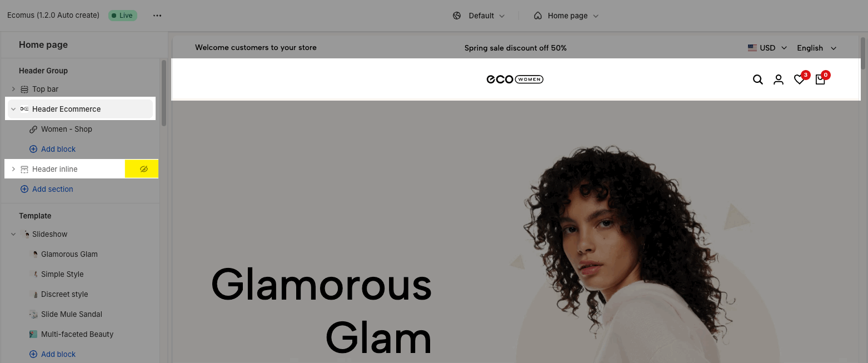Click the search magnifier icon in store header
The width and height of the screenshot is (868, 363).
[757, 79]
